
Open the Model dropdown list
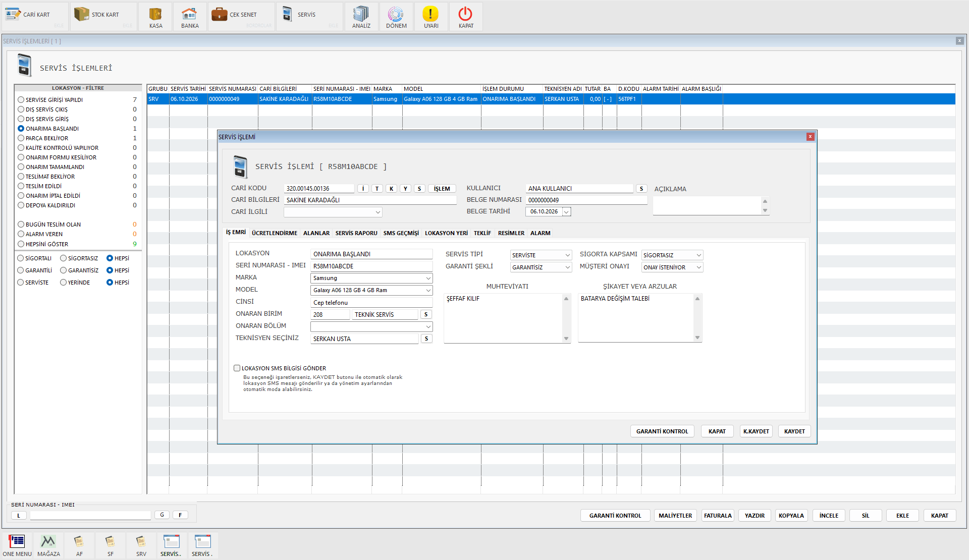428,291
